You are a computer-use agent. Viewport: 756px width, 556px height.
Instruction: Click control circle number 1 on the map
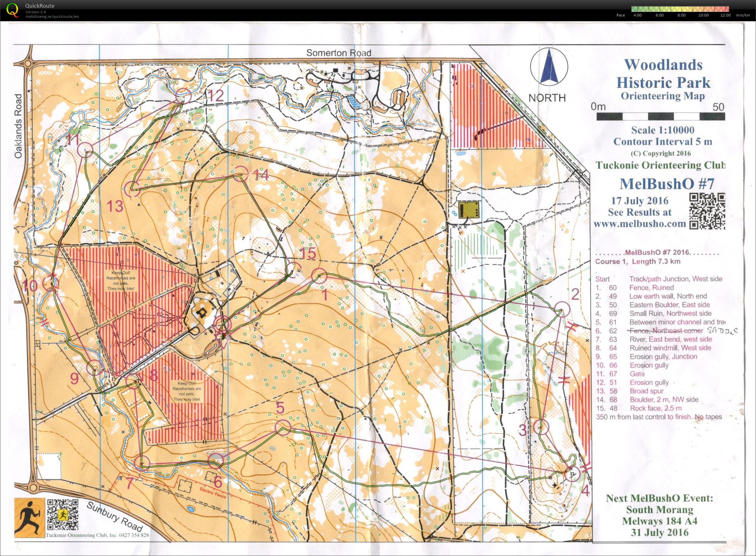click(x=319, y=276)
